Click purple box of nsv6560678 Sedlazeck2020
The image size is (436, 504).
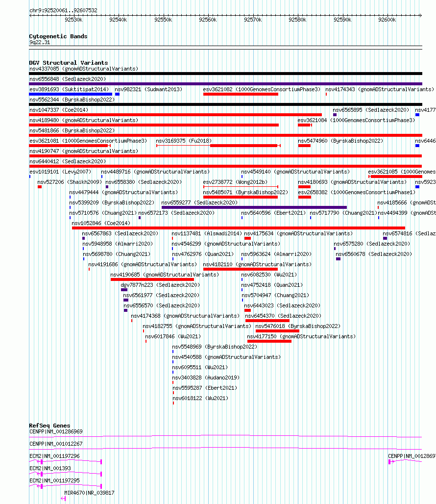[x=338, y=259]
